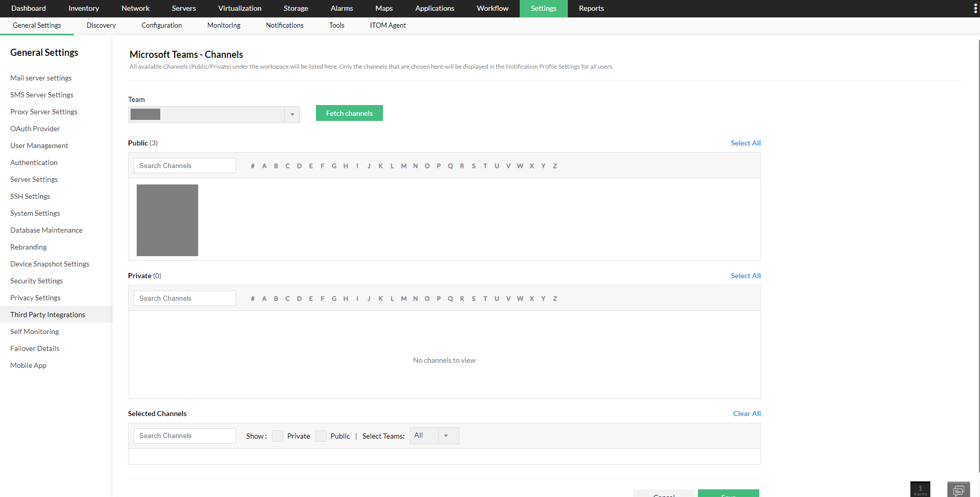Select the public channel thumbnail block

167,220
